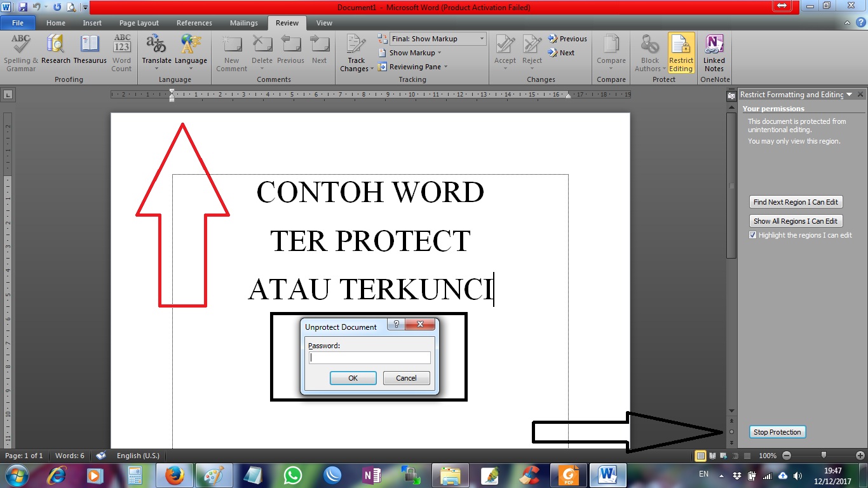This screenshot has width=868, height=488.
Task: Click Find Next Region I Can Edit
Action: click(x=796, y=201)
